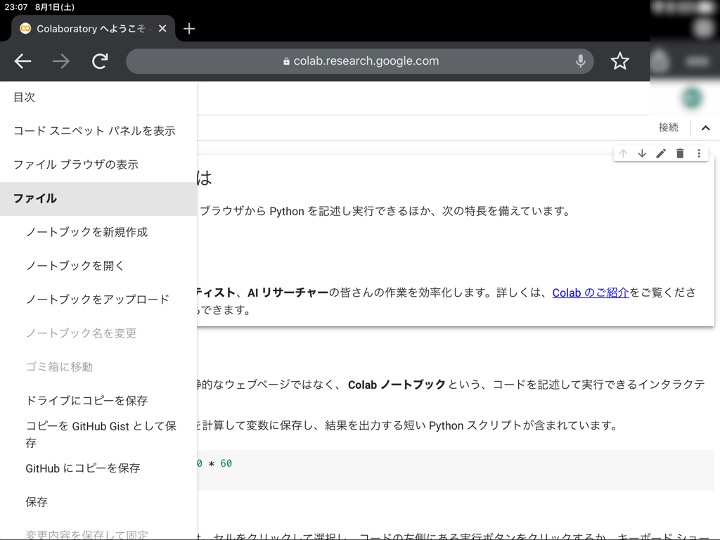This screenshot has height=540, width=720.
Task: Click the disabled ノートブック名を変更 item
Action: 99,333
